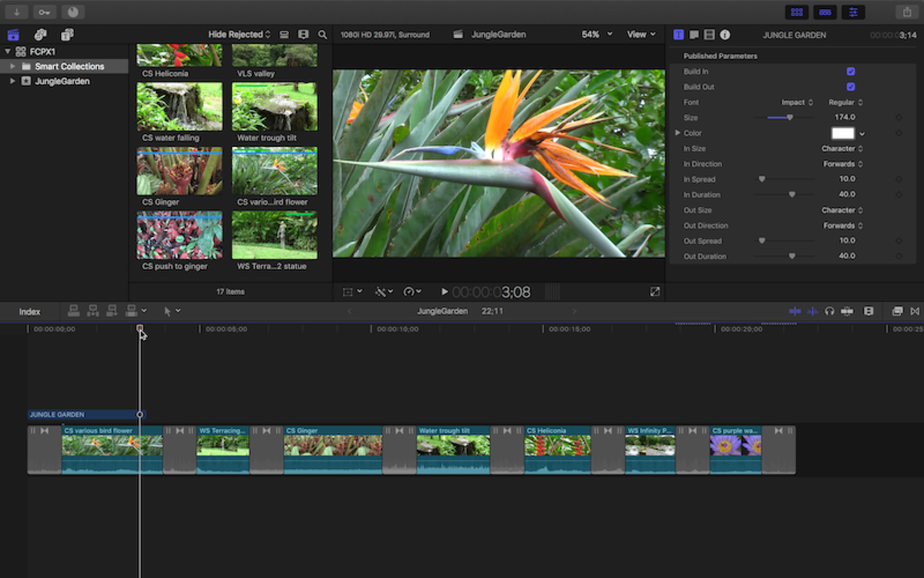The image size is (924, 578).
Task: Select the CS water falling clip thumbnail
Action: click(x=180, y=107)
